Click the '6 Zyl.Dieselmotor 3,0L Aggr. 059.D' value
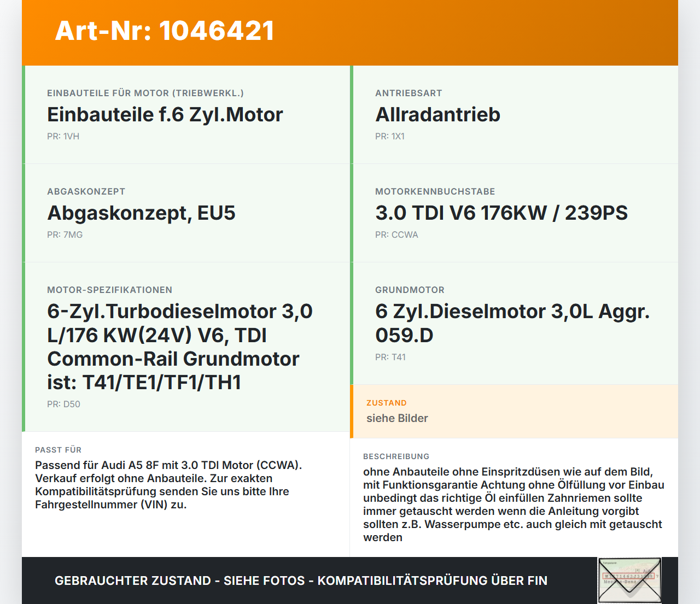The width and height of the screenshot is (700, 604). click(x=512, y=323)
